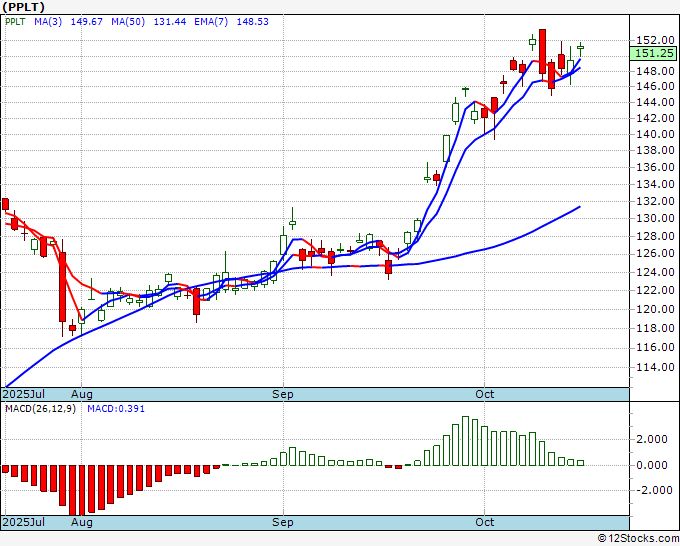Viewport: 680px width, 546px height.
Task: Click the 116.00 price axis label
Action: click(655, 347)
